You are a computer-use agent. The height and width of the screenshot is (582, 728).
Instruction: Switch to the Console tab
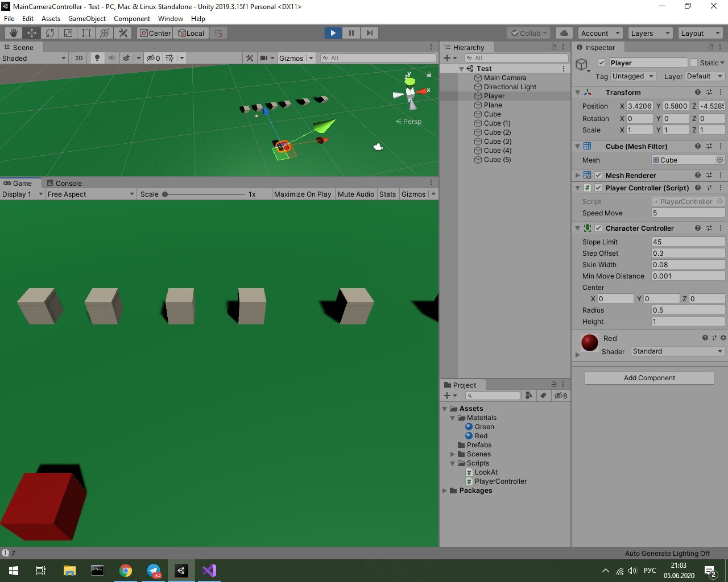pos(64,183)
